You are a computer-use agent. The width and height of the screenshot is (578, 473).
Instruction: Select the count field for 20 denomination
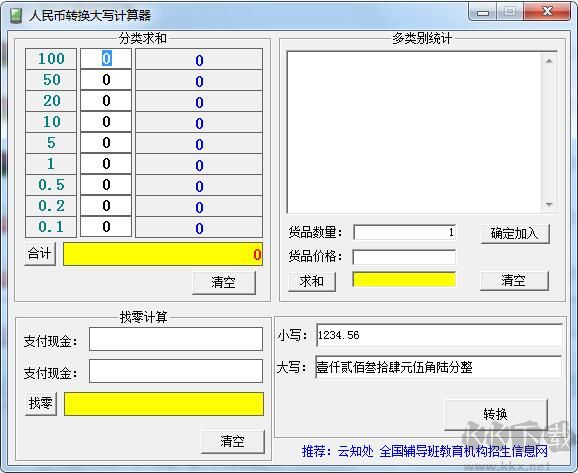[x=106, y=101]
